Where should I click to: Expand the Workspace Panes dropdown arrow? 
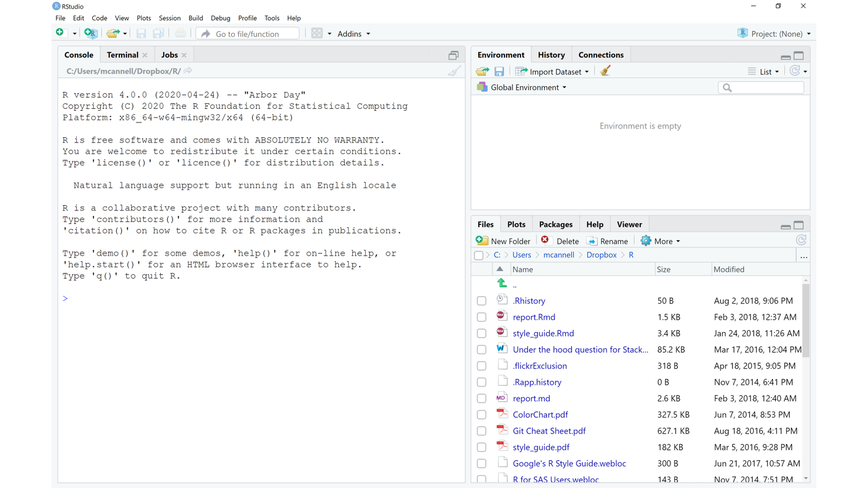pos(329,34)
